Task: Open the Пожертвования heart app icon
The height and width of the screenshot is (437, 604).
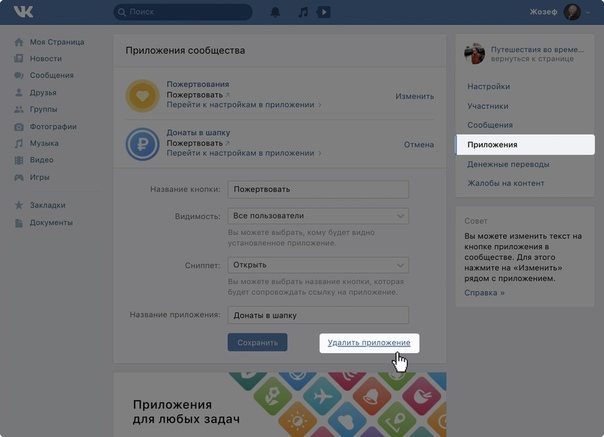Action: tap(143, 96)
